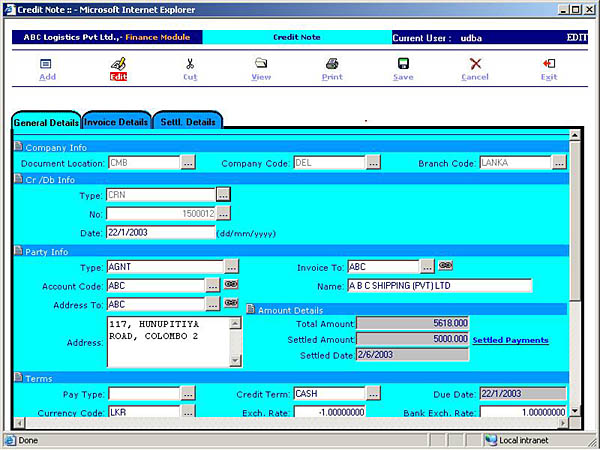Save the credit note
This screenshot has height=450, width=600.
tap(403, 64)
